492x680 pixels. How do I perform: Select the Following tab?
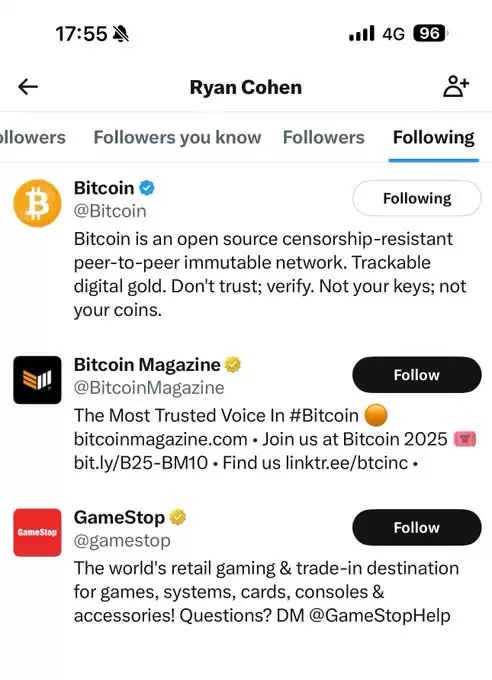coord(433,137)
